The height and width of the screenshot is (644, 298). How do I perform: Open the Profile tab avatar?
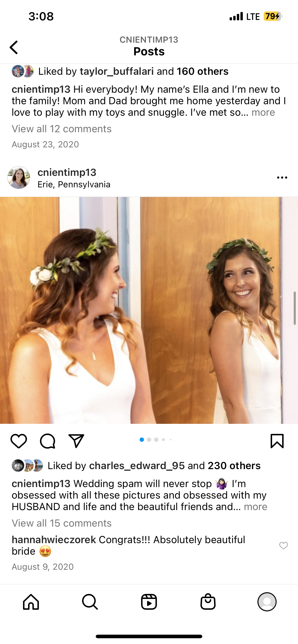[267, 602]
